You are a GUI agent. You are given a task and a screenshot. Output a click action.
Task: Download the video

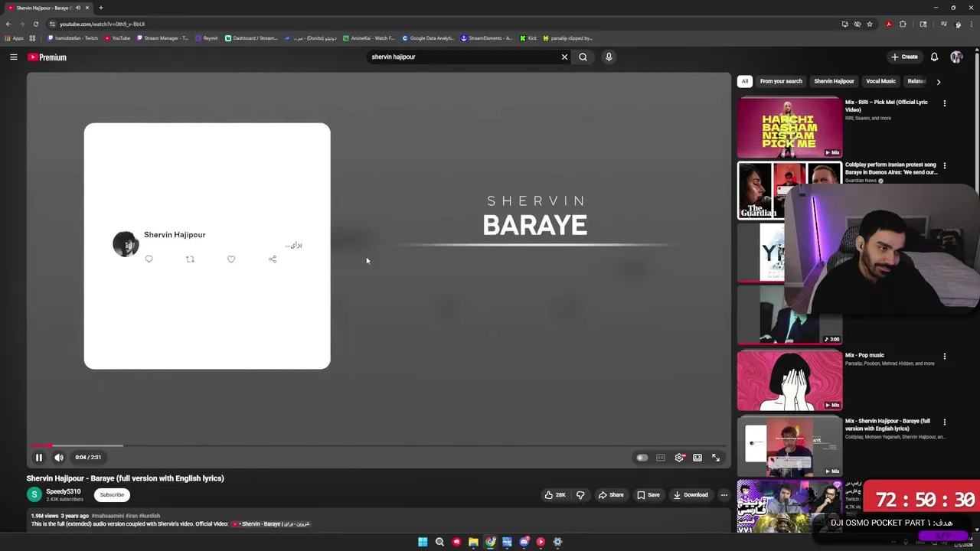tap(691, 495)
